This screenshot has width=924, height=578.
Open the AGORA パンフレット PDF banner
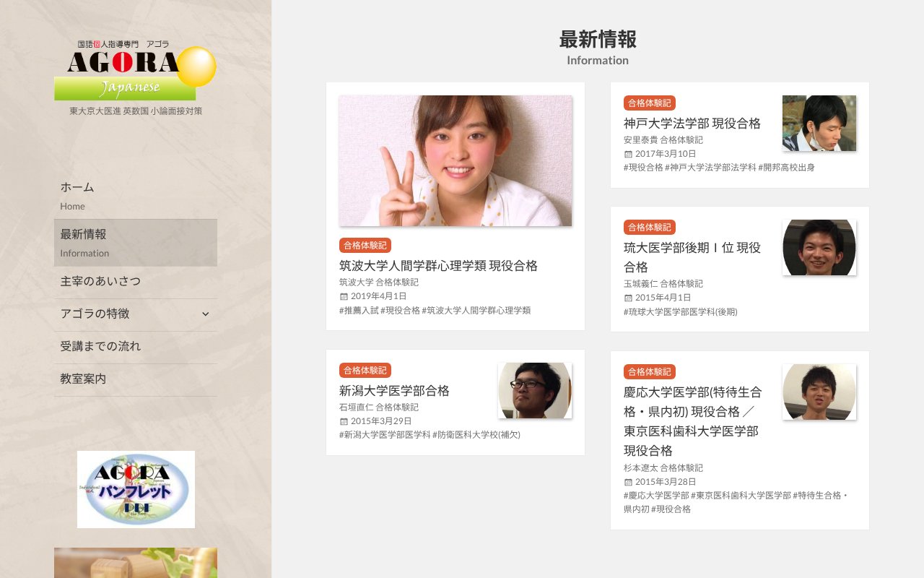coord(136,489)
